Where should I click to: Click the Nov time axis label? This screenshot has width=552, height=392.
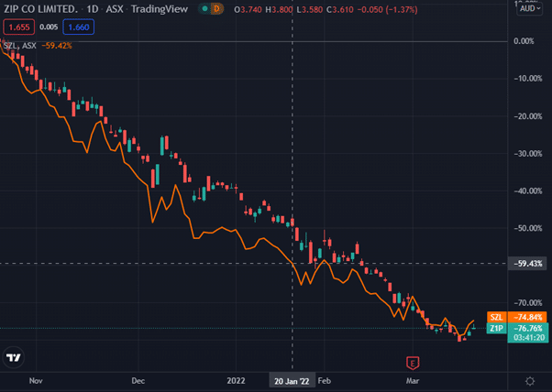[36, 381]
